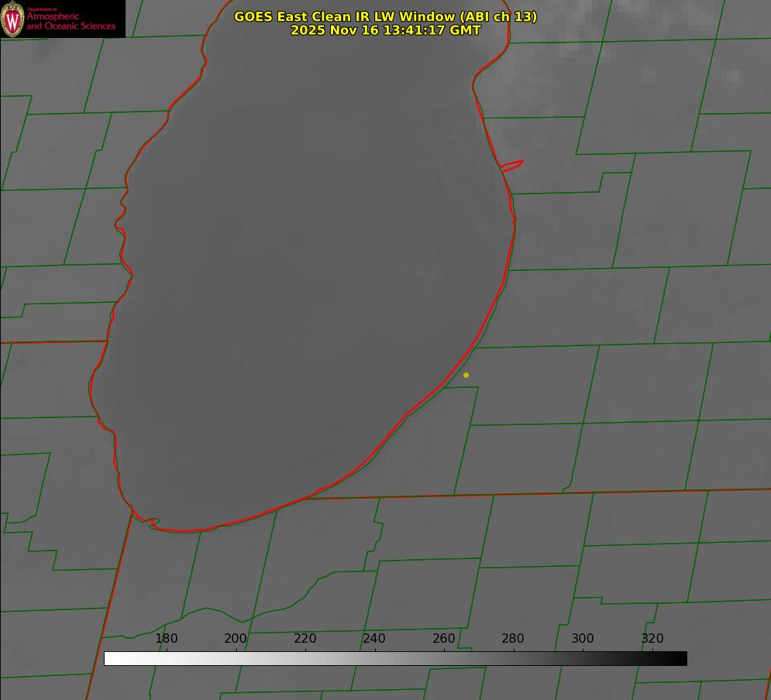Click the 220 colorbar label
Viewport: 771px width, 700px height.
point(305,638)
